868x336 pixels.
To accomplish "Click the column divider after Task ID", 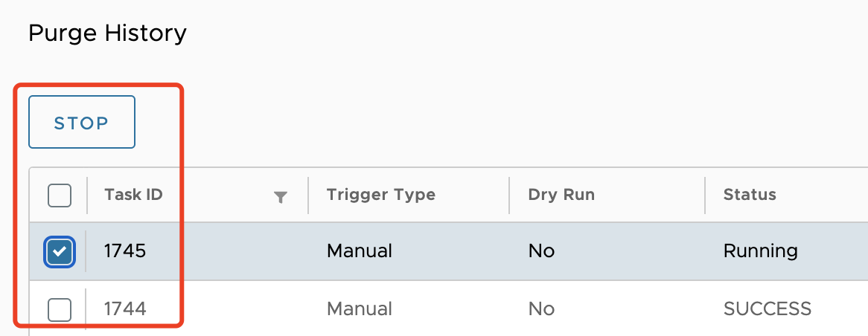I will point(308,196).
